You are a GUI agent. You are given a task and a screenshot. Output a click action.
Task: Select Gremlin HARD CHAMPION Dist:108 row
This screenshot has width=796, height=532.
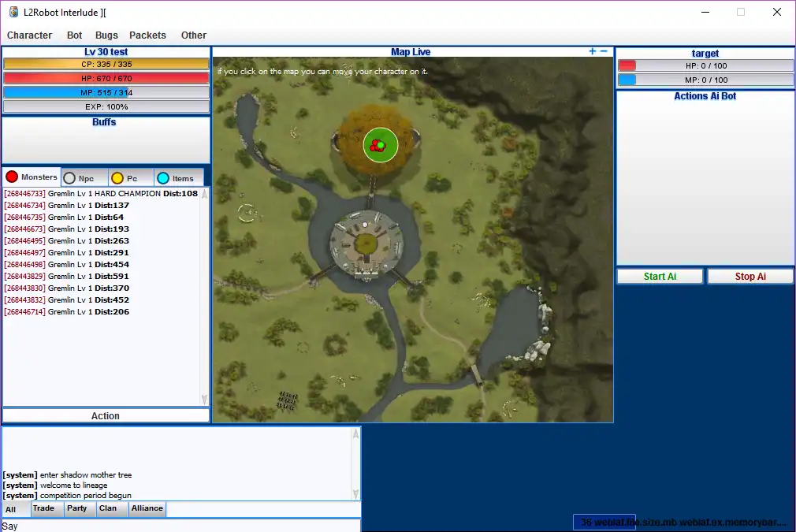pos(101,193)
